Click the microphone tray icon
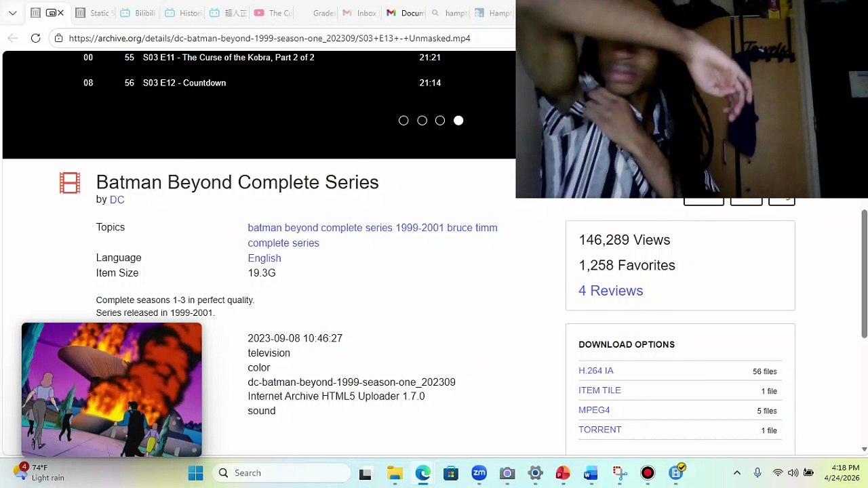Screen dimensions: 868x488 (x=757, y=473)
